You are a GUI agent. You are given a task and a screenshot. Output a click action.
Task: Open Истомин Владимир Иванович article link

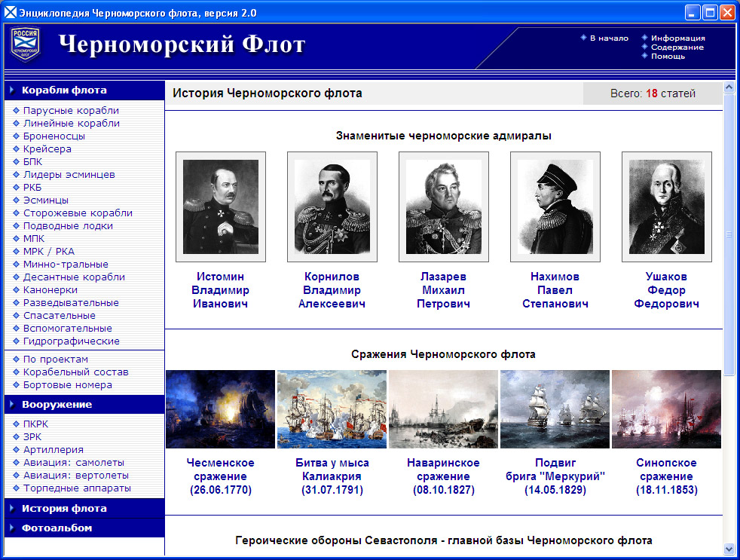220,290
